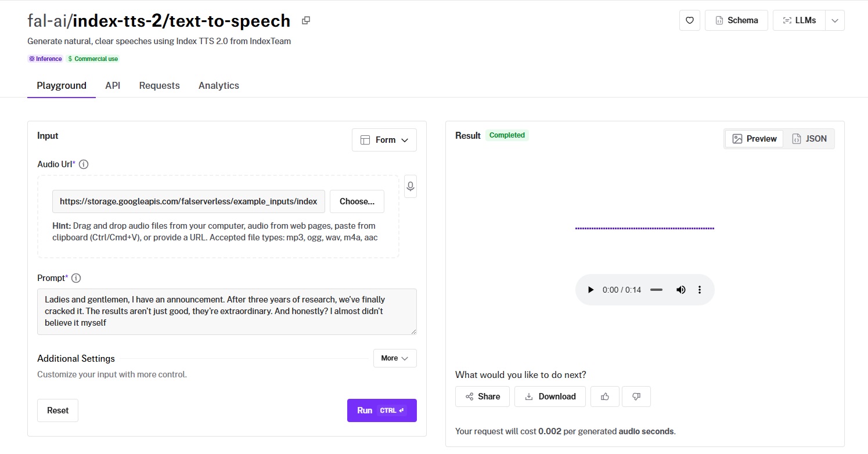Open the Form input mode dropdown
This screenshot has height=454, width=868.
(x=384, y=140)
